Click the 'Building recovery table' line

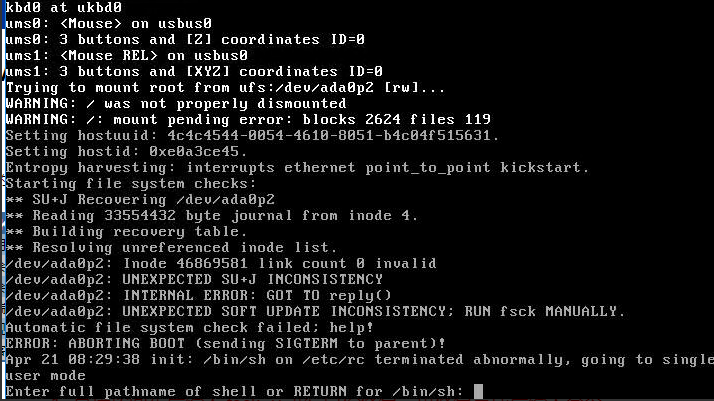126,231
